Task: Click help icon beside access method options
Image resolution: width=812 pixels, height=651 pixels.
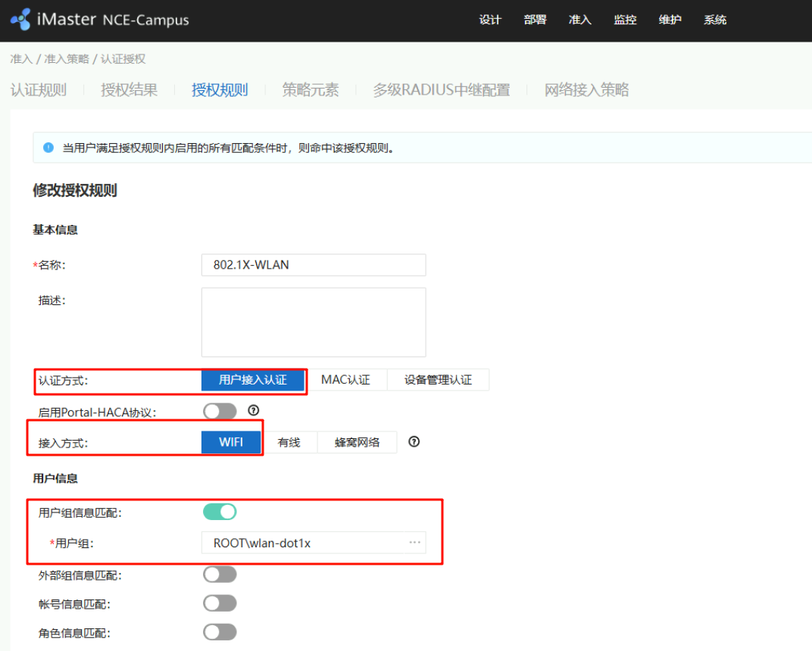Action: click(x=414, y=442)
